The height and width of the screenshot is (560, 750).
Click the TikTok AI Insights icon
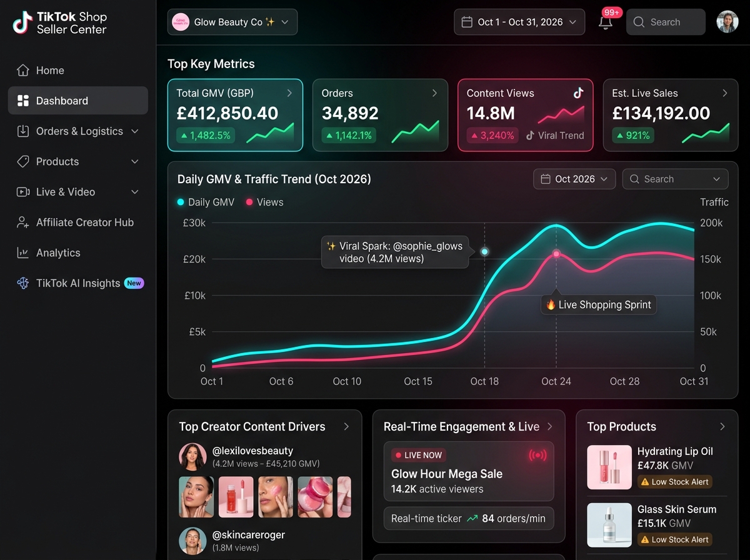pyautogui.click(x=23, y=283)
